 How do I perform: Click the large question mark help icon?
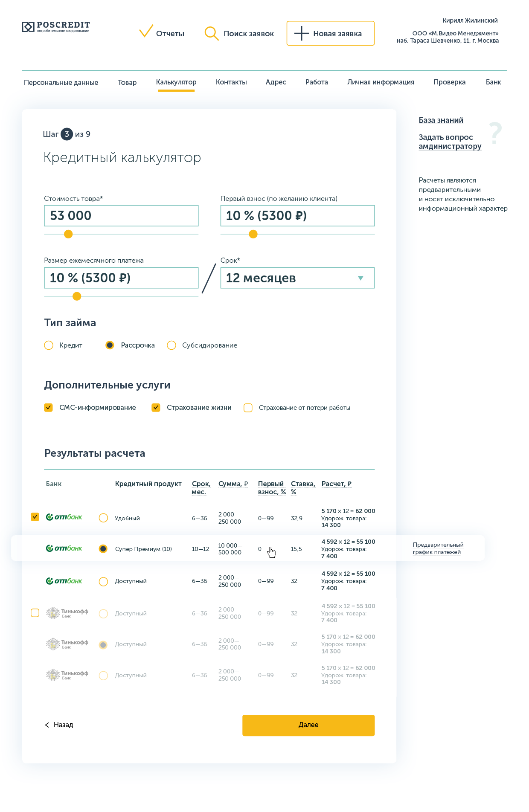point(495,133)
